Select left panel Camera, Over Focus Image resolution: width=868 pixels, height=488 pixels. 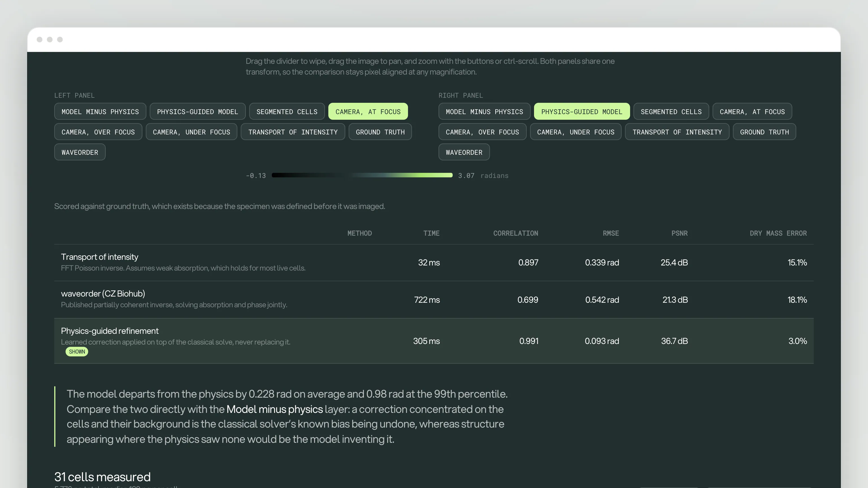98,132
